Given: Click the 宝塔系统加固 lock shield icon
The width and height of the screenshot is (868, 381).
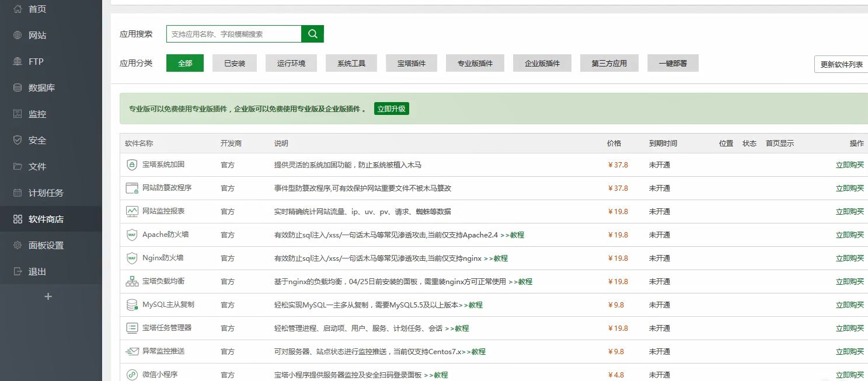Looking at the screenshot, I should [x=132, y=165].
